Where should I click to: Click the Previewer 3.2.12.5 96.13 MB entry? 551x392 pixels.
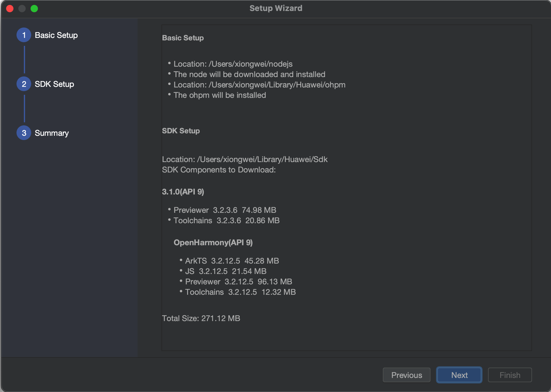(239, 282)
